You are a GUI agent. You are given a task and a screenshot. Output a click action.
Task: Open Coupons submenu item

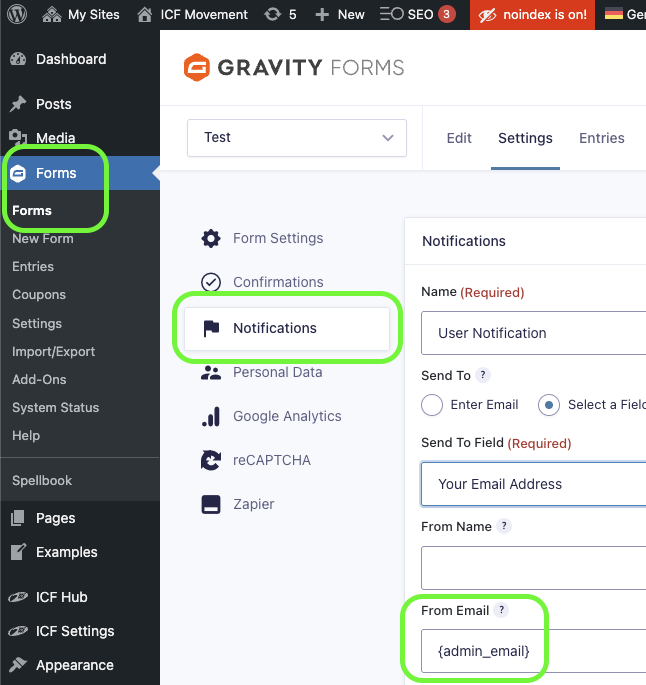[39, 294]
